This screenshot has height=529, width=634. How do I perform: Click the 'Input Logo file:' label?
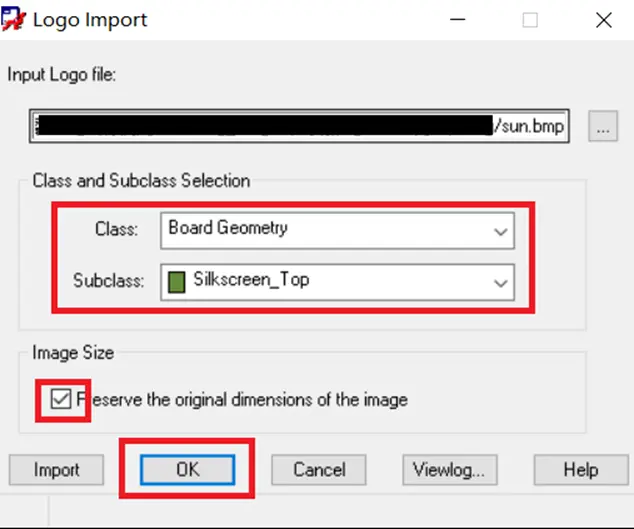61,75
